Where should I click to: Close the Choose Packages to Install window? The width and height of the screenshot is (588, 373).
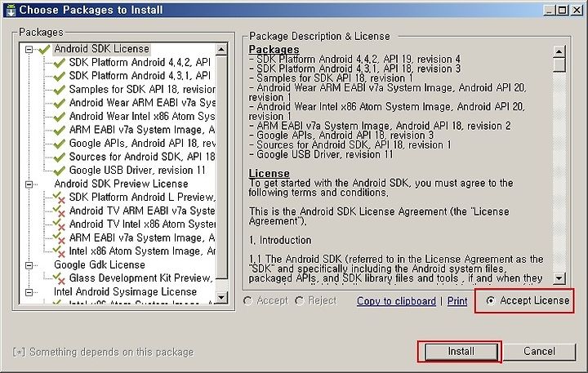577,10
